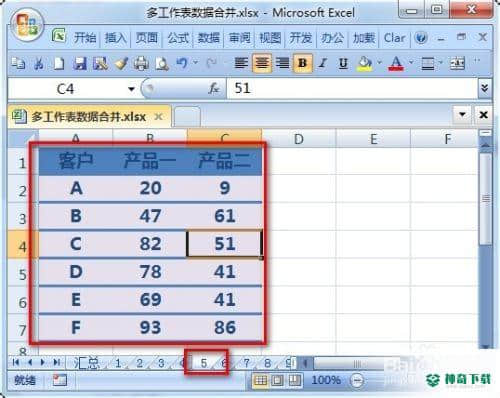Expand the formula bar
This screenshot has width=500, height=398.
click(x=485, y=88)
